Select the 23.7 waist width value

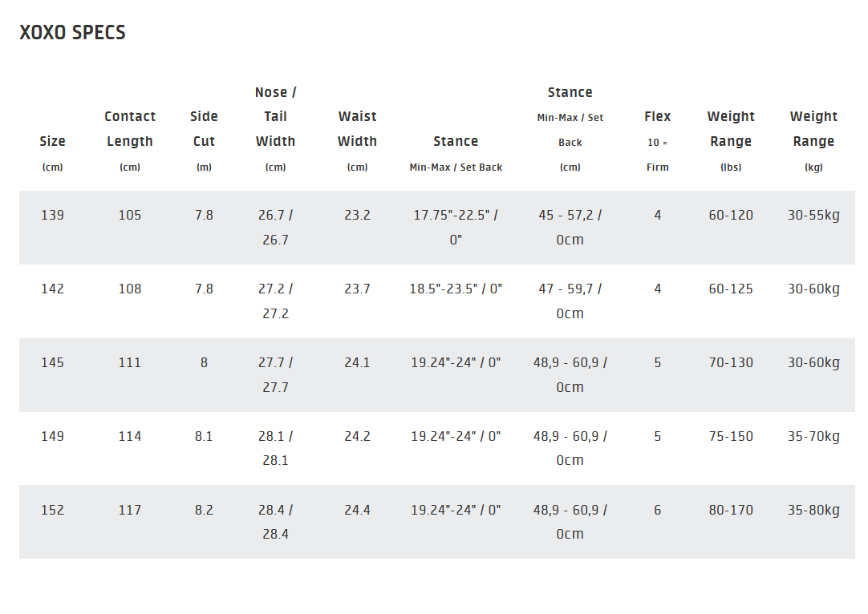coord(357,289)
